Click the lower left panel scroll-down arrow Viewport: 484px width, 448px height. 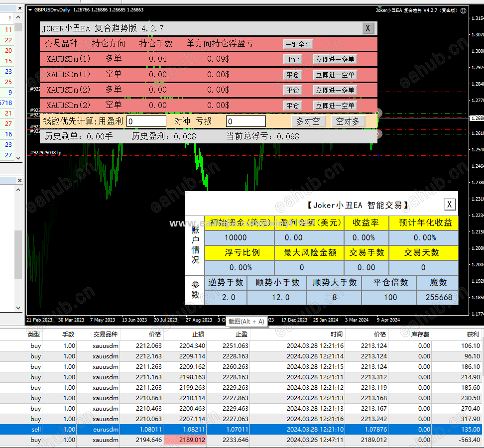point(18,308)
